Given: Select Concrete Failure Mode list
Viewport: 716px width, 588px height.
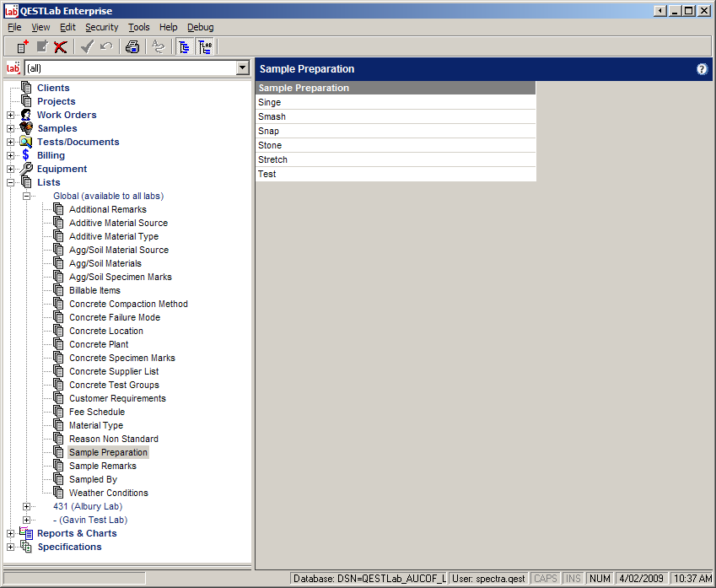Looking at the screenshot, I should (114, 317).
